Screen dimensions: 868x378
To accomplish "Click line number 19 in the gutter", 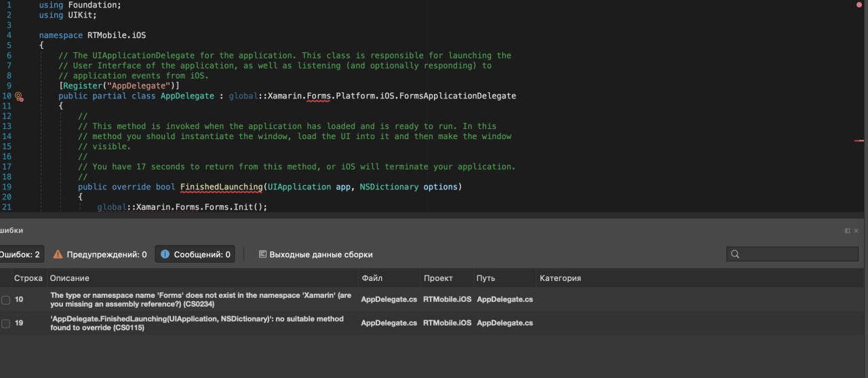I will click(x=7, y=187).
